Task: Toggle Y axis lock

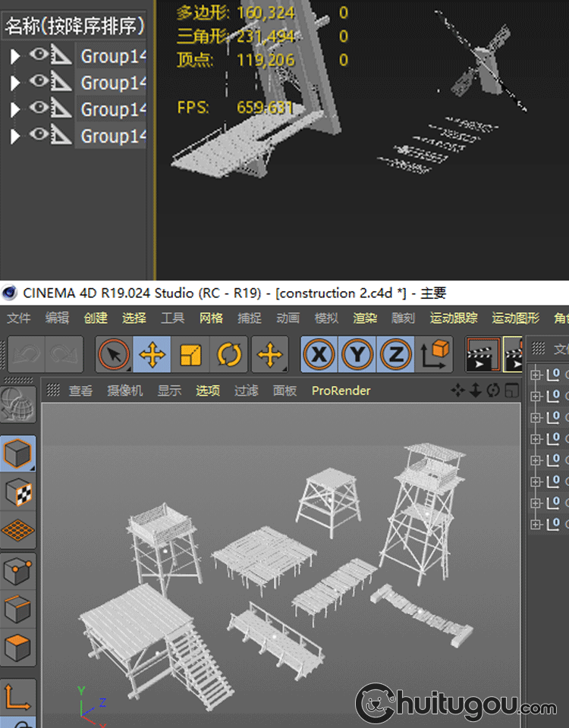Action: 357,354
